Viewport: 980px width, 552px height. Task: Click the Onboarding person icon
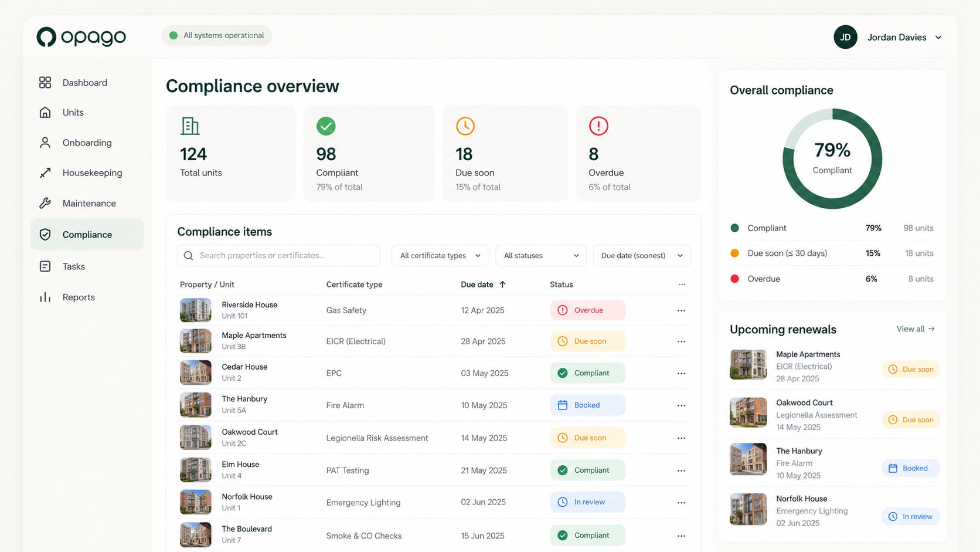coord(45,143)
